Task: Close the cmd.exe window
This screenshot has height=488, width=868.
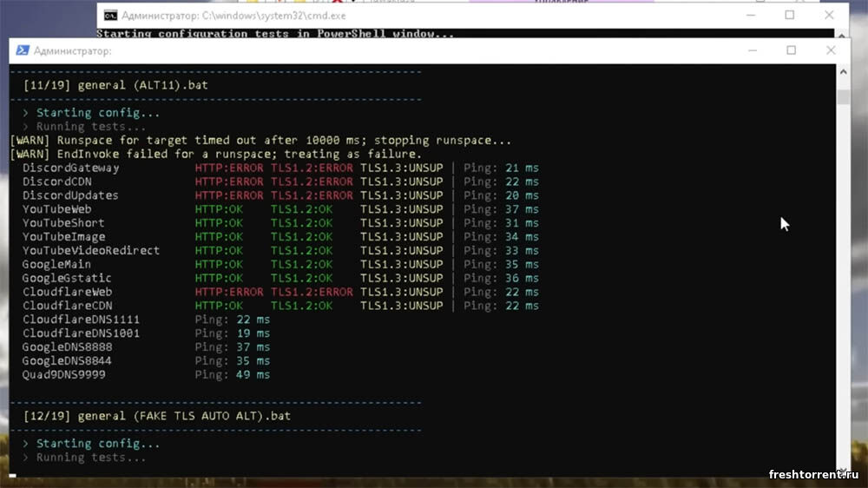Action: point(830,15)
